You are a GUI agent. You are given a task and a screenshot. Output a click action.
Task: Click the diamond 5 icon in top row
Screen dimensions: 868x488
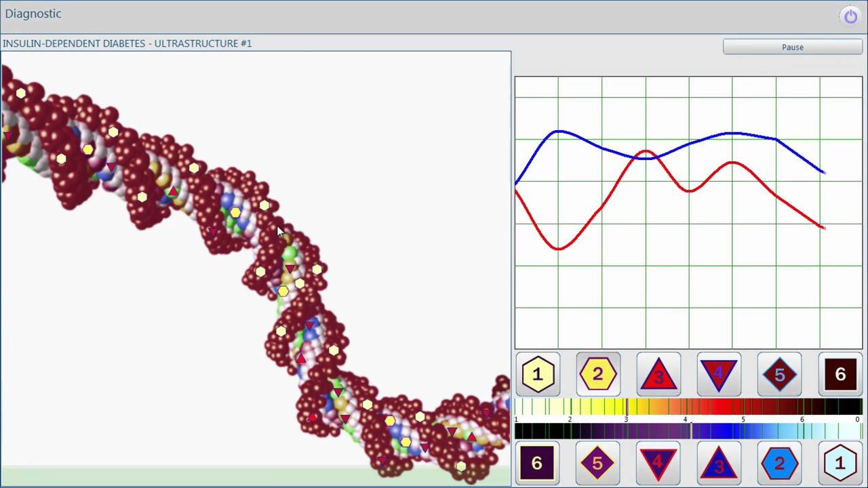779,374
